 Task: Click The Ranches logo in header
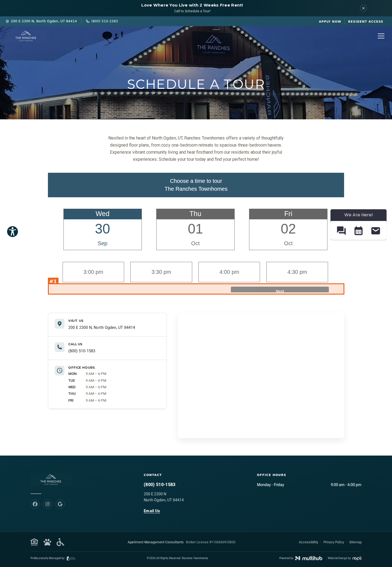[x=26, y=36]
